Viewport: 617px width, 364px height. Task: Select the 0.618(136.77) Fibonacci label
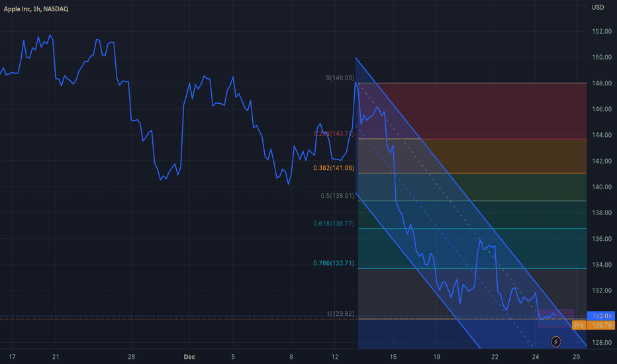[334, 224]
